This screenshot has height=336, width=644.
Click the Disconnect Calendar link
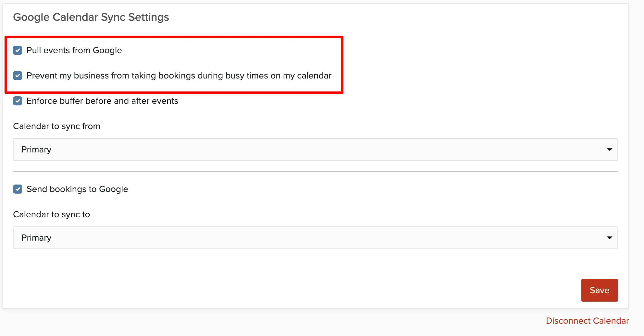587,321
